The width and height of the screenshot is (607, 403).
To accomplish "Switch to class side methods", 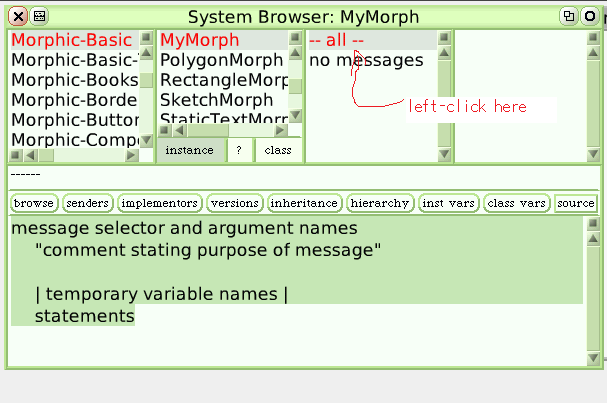I will pyautogui.click(x=277, y=150).
